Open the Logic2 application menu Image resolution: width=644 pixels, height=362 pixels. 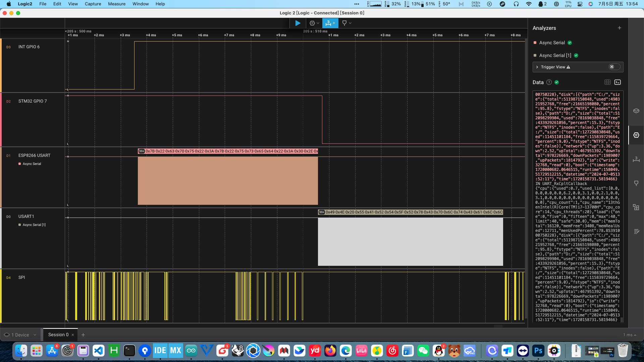[25, 4]
